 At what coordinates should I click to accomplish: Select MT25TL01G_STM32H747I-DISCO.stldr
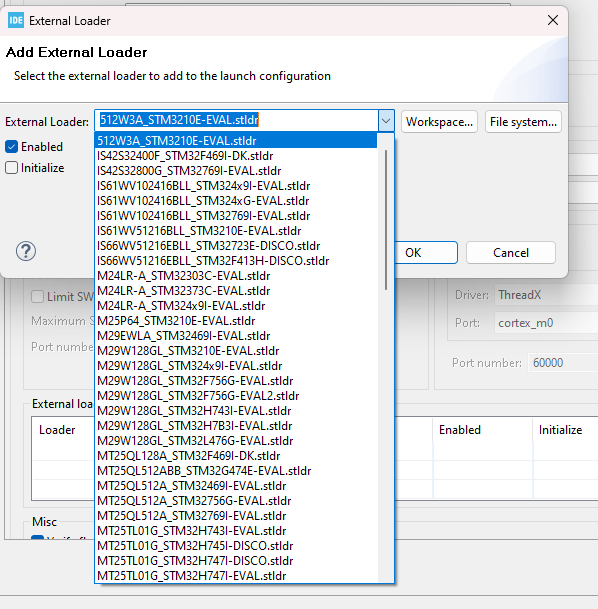(x=236, y=561)
